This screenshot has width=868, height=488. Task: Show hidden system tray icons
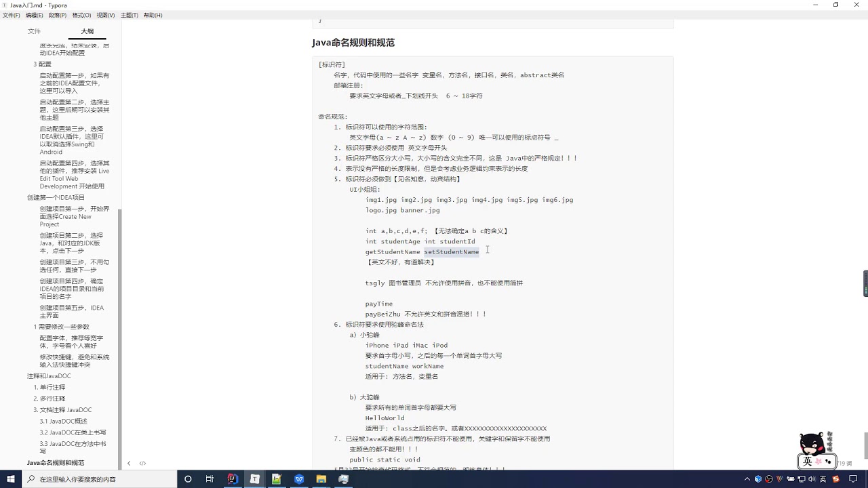click(x=749, y=479)
